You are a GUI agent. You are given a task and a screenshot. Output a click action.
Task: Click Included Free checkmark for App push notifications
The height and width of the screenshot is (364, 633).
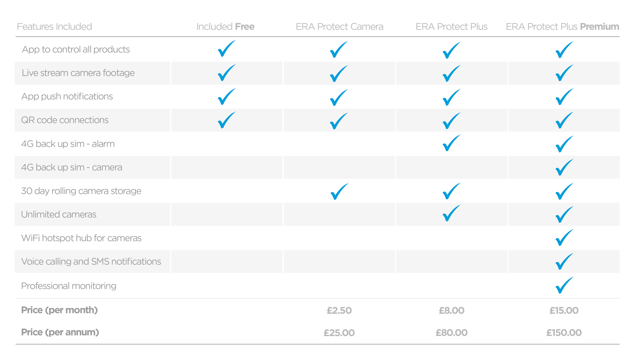click(226, 97)
